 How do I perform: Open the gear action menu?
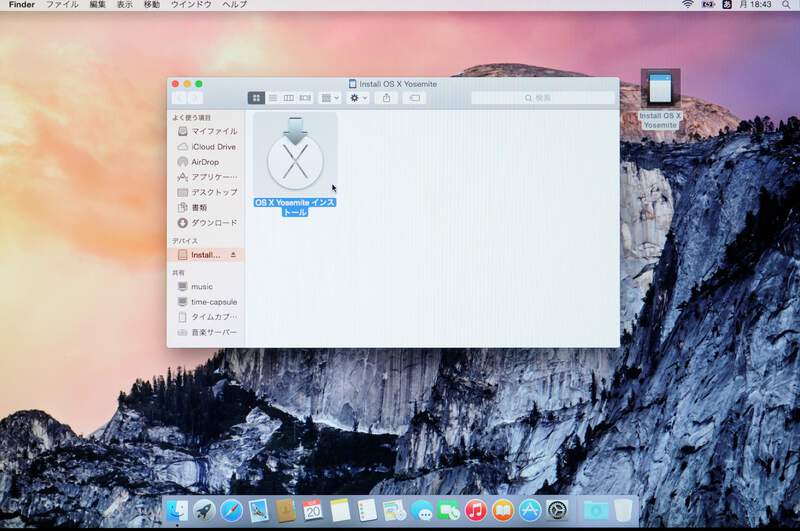pyautogui.click(x=358, y=97)
